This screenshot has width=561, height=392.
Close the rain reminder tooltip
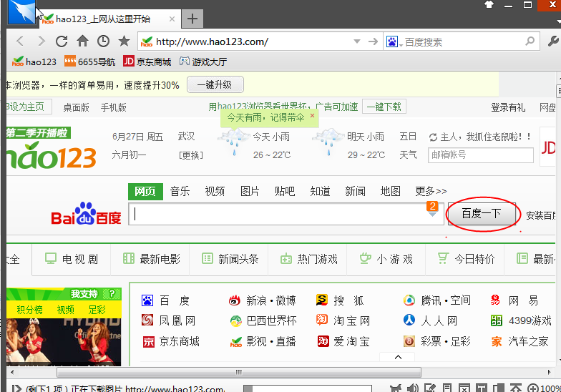312,116
